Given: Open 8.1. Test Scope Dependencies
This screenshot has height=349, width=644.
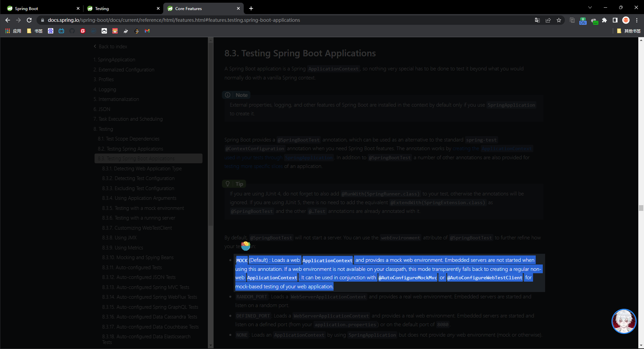Looking at the screenshot, I should [129, 139].
